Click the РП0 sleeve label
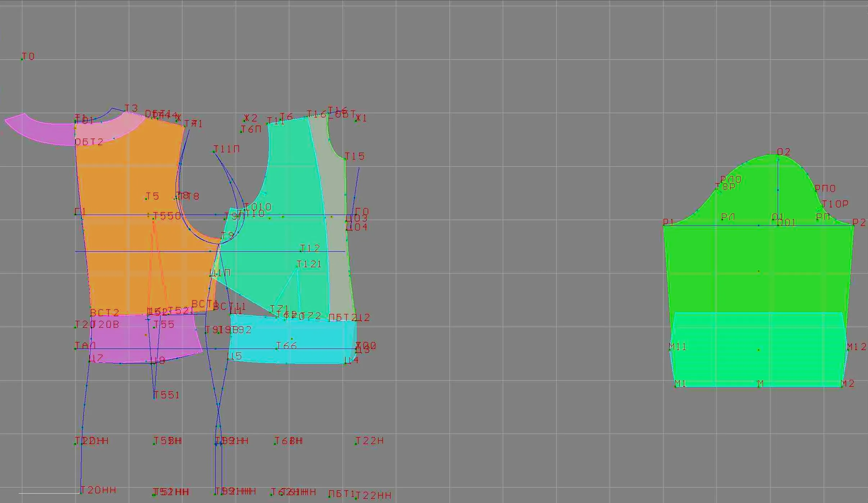868x503 pixels. pos(825,188)
